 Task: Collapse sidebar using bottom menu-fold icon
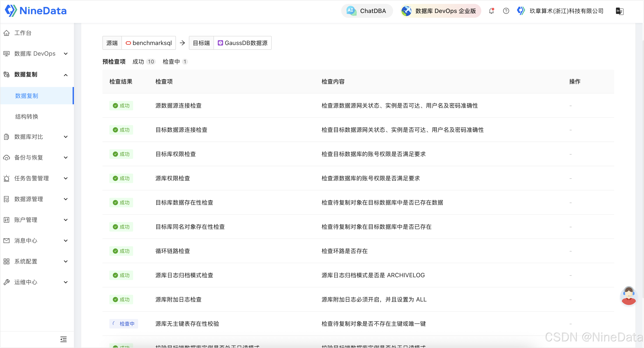[64, 339]
